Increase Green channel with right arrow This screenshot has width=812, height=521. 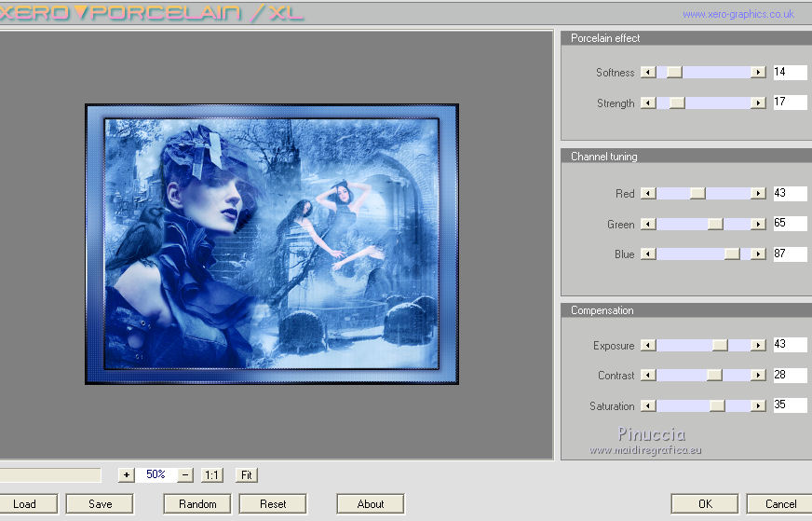(758, 224)
